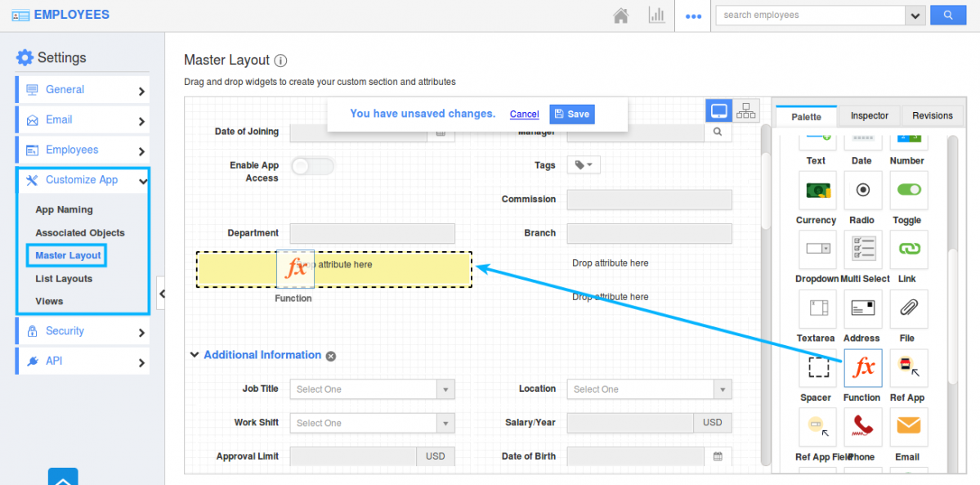This screenshot has width=980, height=485.
Task: Open the Tags selector dropdown
Action: click(x=583, y=164)
